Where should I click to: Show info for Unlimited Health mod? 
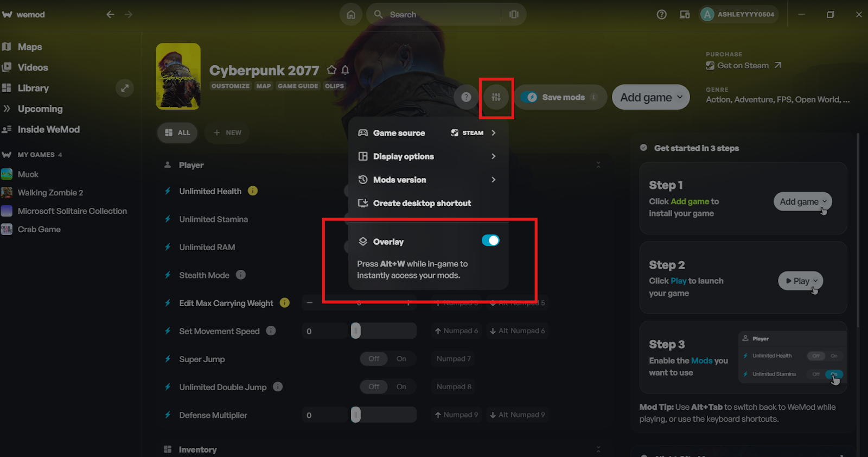tap(253, 191)
